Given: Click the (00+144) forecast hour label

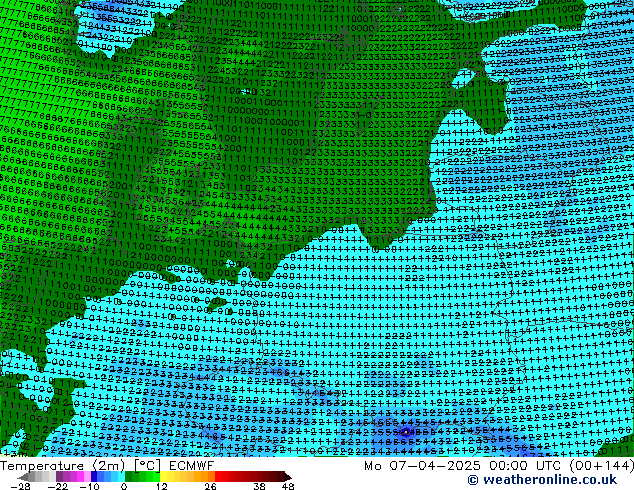Looking at the screenshot, I should tap(600, 466).
